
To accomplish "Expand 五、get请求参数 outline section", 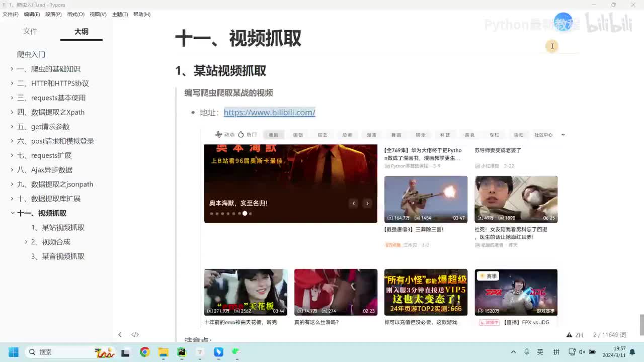I will click(12, 127).
